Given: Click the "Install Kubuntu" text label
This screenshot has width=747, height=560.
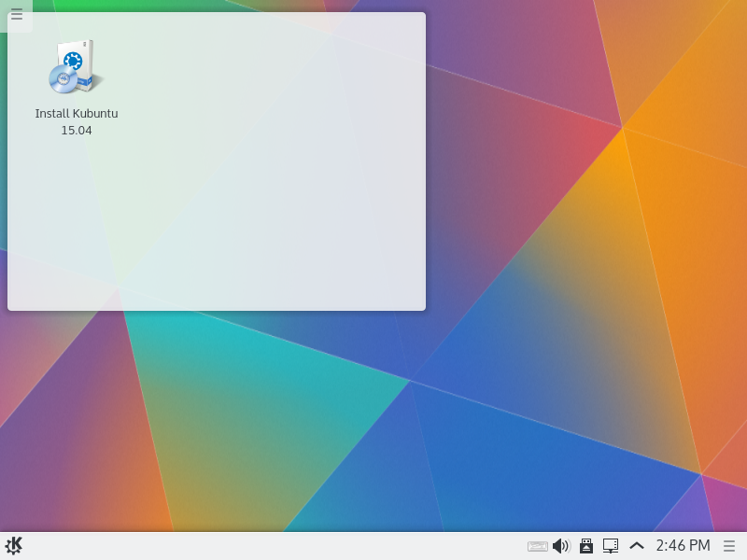Looking at the screenshot, I should click(77, 114).
